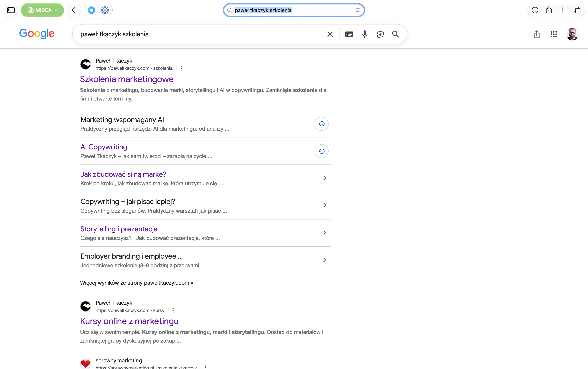
Task: Open the on-screen keyboard input tool
Action: pos(349,34)
